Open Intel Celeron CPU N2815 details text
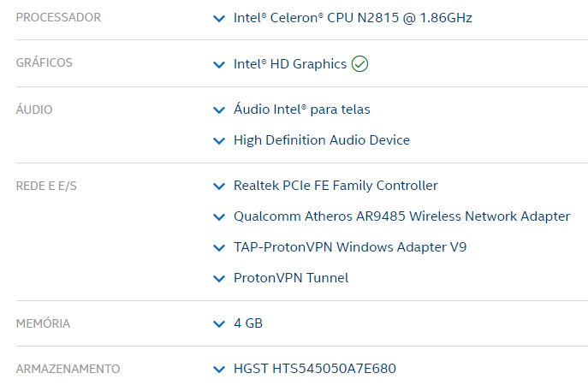 pyautogui.click(x=353, y=18)
